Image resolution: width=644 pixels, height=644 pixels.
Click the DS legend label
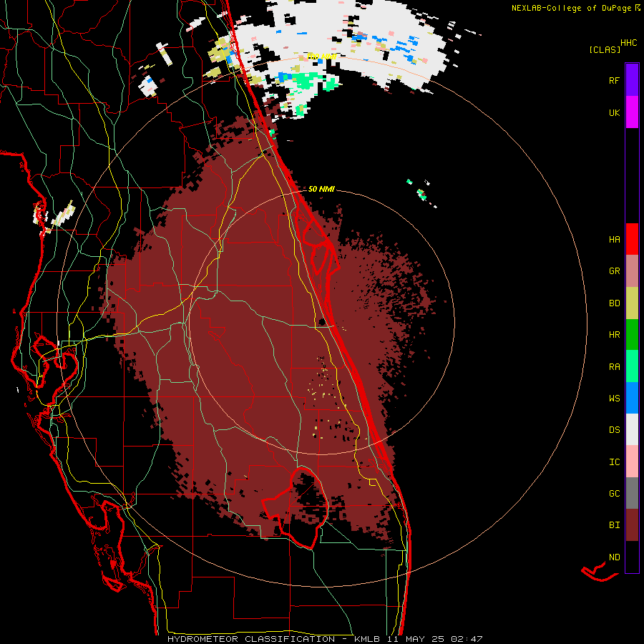pyautogui.click(x=614, y=430)
